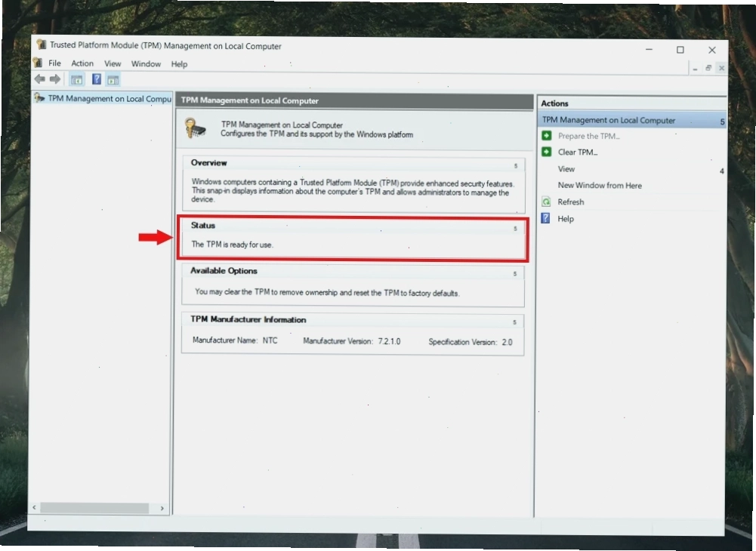Expand the View submenu arrow in Actions
This screenshot has width=756, height=551.
coord(722,171)
